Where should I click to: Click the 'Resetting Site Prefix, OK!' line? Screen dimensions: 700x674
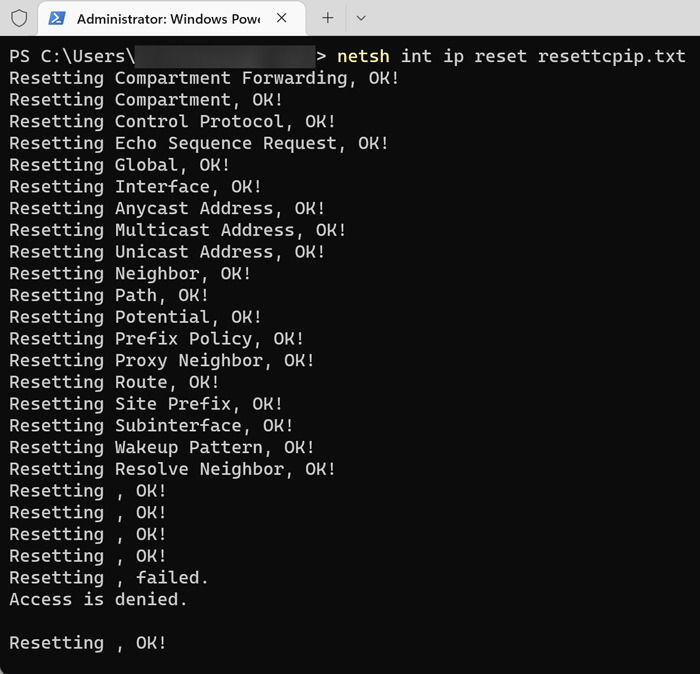coord(146,404)
